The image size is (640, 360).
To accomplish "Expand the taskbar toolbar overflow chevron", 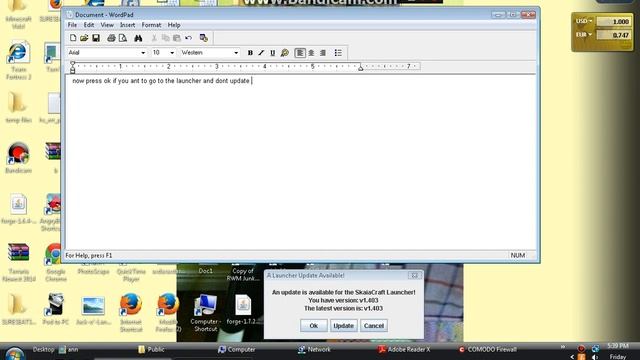I will coord(562,347).
